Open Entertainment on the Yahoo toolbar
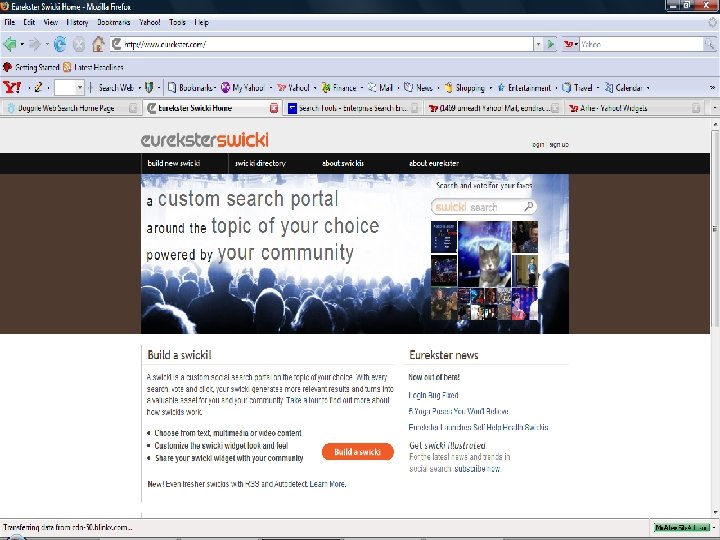Viewport: 720px width, 540px height. 524,87
